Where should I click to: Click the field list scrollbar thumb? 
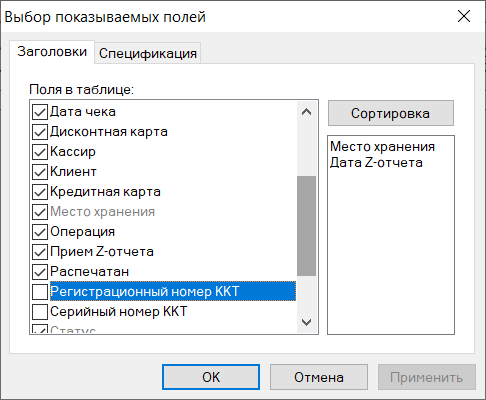[306, 226]
